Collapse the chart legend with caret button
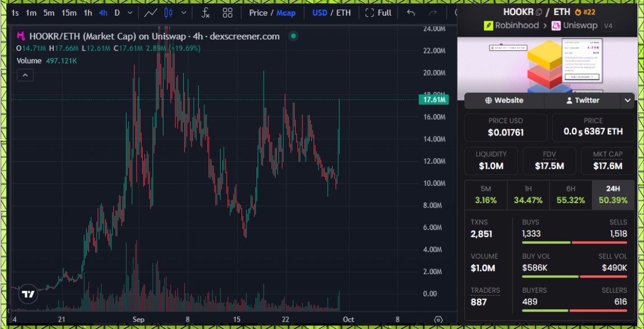The width and height of the screenshot is (644, 329). [x=25, y=75]
